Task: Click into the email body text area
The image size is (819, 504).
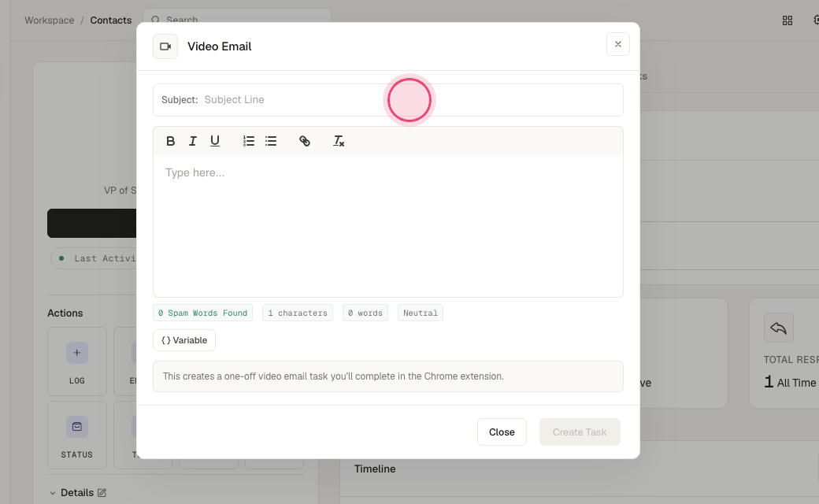Action: pyautogui.click(x=388, y=226)
